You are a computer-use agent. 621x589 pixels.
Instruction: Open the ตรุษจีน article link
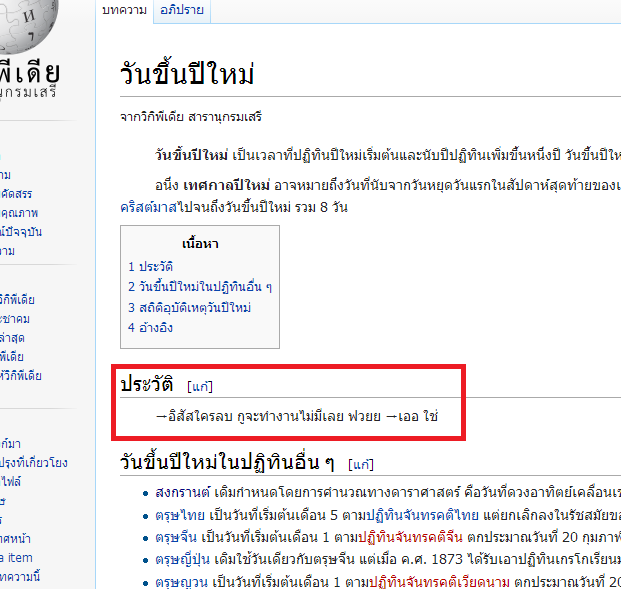pos(176,537)
